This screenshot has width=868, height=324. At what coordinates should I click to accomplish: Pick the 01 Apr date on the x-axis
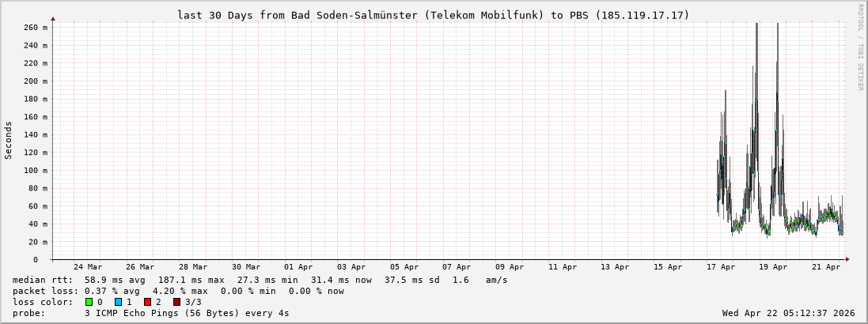[x=298, y=267]
